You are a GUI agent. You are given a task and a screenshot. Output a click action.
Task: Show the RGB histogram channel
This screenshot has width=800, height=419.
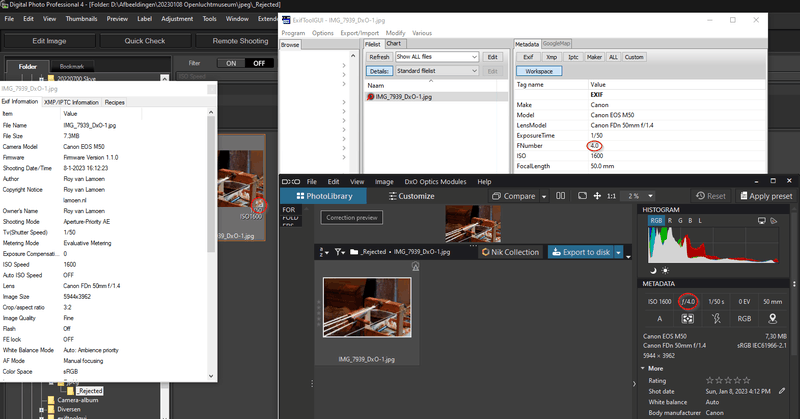656,220
